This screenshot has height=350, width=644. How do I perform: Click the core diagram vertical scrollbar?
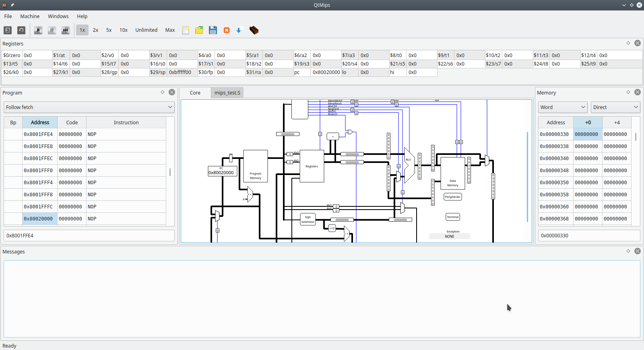tap(527, 177)
